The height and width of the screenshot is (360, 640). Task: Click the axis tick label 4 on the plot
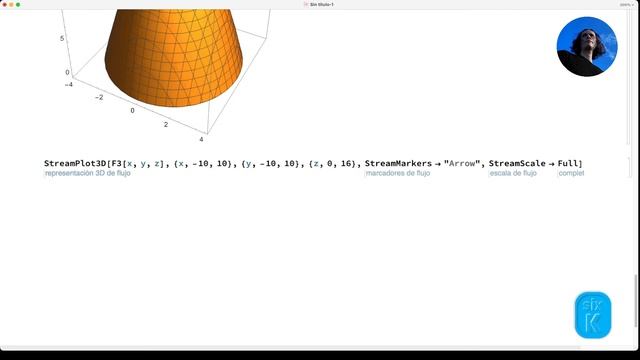(x=201, y=139)
